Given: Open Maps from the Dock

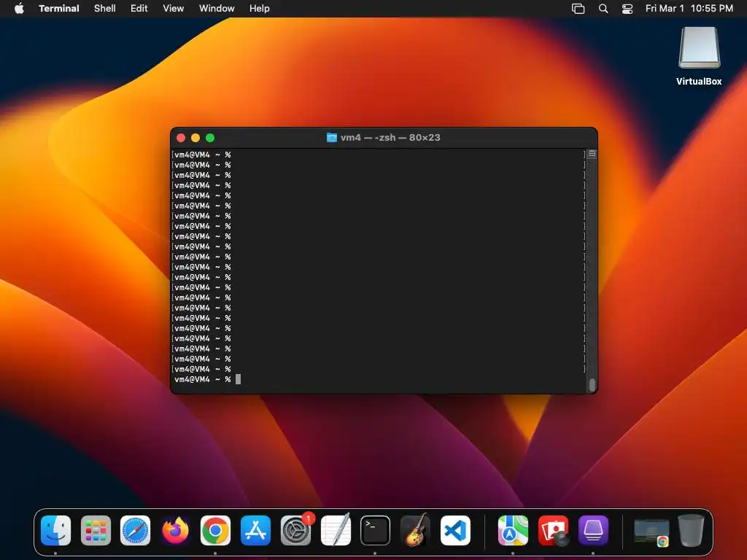Looking at the screenshot, I should click(x=513, y=530).
